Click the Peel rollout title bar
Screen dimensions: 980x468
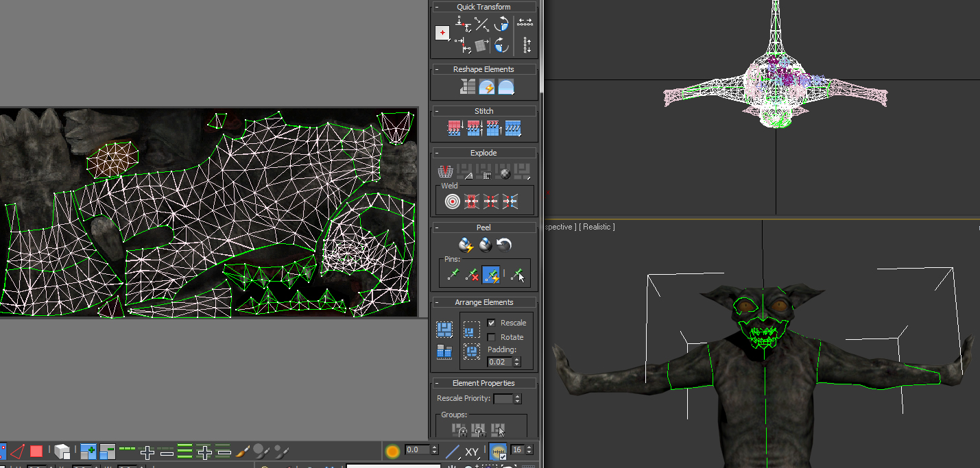click(483, 227)
